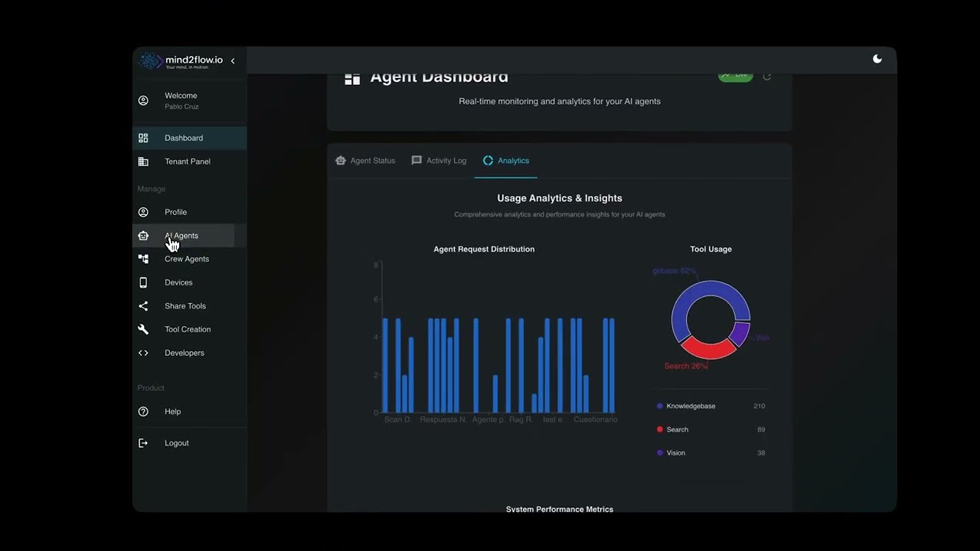The image size is (980, 551).
Task: Click the "Tool Usage" chart title
Action: [711, 249]
